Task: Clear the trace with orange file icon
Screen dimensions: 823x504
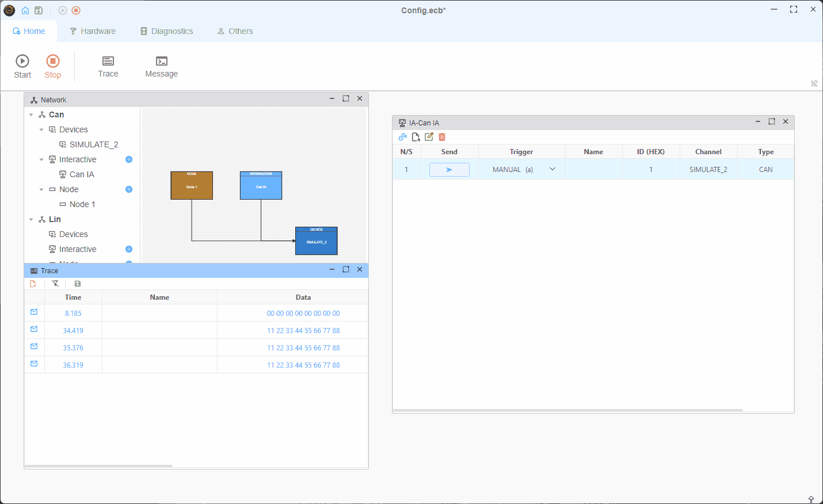Action: coord(33,284)
